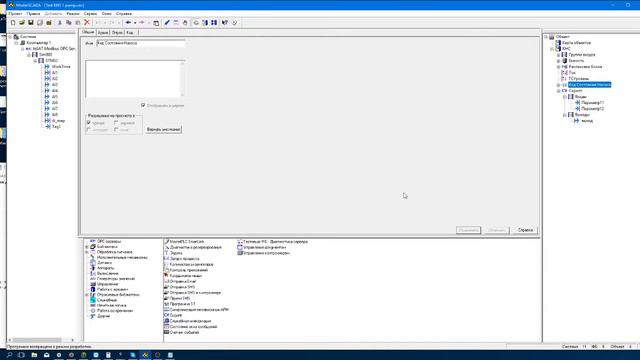640x360 pixels.
Task: Click the Служебная информация palette icon
Action: coord(166,321)
